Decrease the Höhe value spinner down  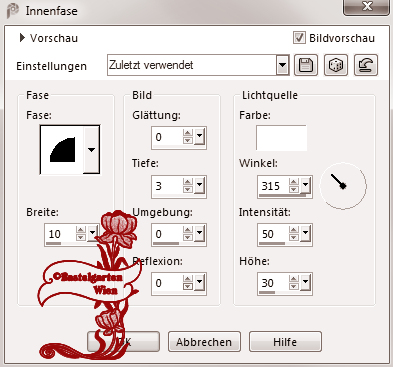pyautogui.click(x=294, y=287)
